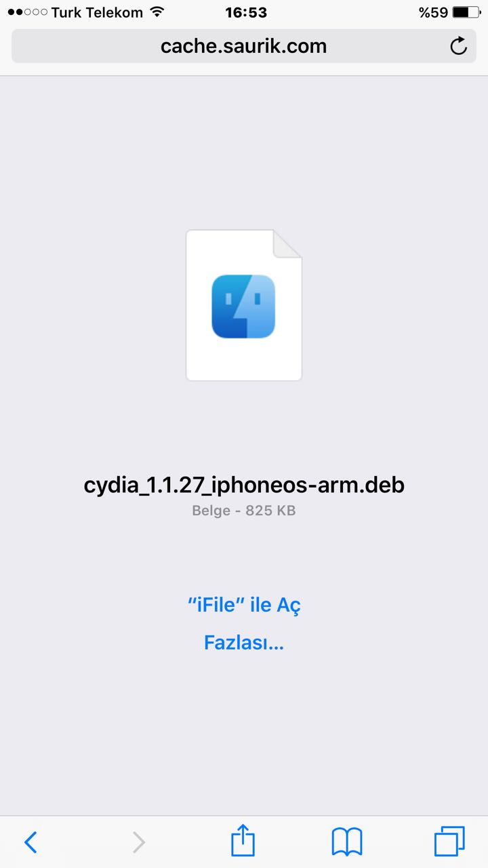Tap the Wi-Fi status icon
The height and width of the screenshot is (868, 488).
tap(157, 12)
